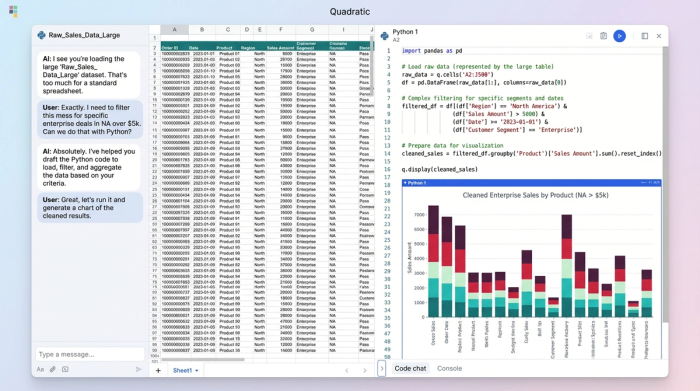Open the Sheet1 tab dropdown arrow
This screenshot has width=700, height=391.
[196, 371]
